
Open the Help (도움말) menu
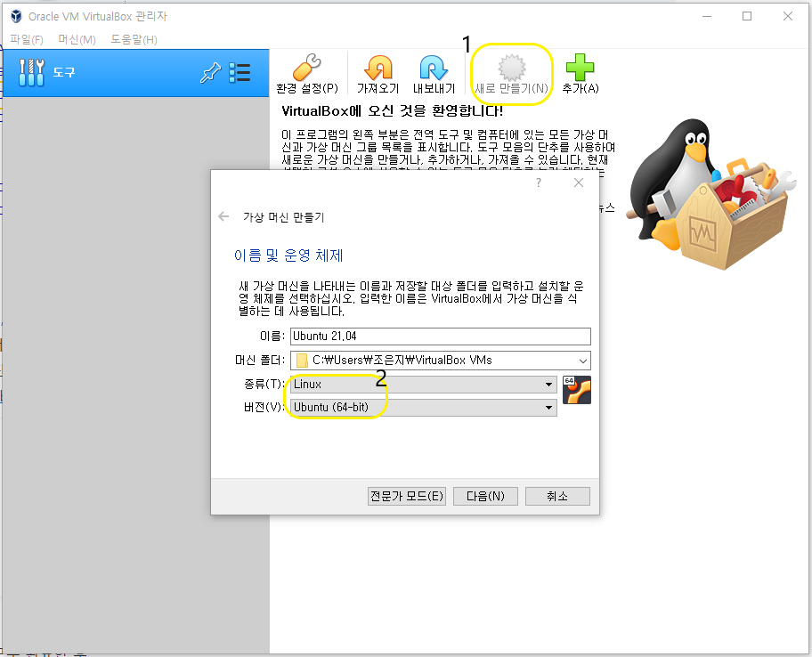[134, 39]
